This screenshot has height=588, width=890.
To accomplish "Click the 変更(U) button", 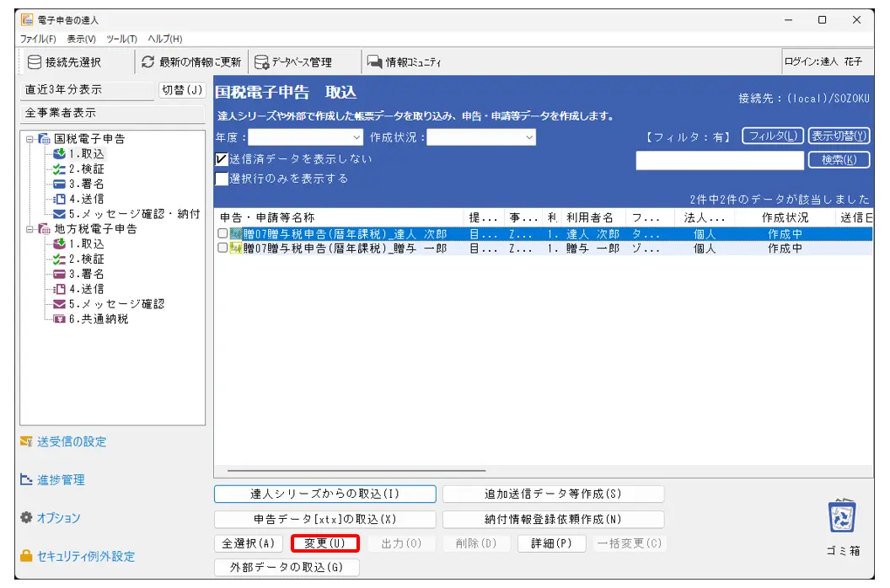I will [x=325, y=543].
